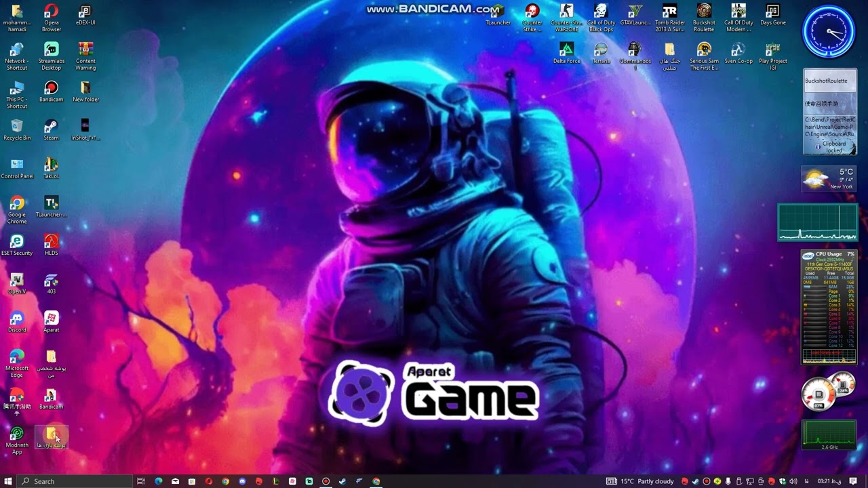868x488 pixels.
Task: Select the Tomb Raider 2013 shortcut
Action: click(x=669, y=18)
